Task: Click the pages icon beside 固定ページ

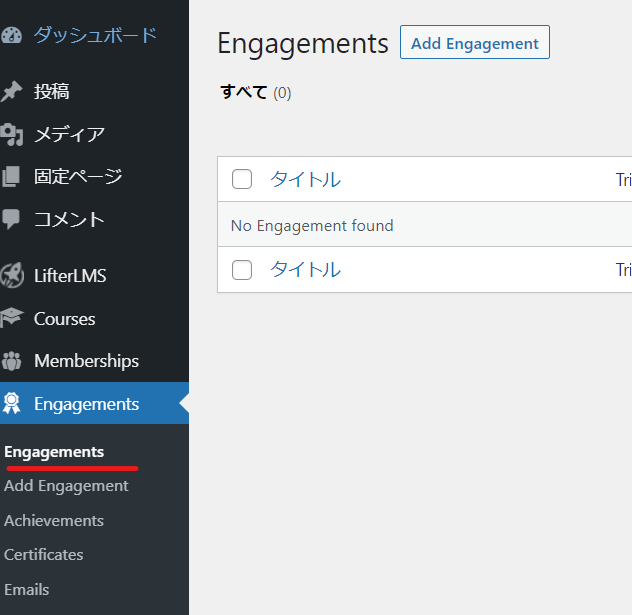Action: click(x=11, y=177)
